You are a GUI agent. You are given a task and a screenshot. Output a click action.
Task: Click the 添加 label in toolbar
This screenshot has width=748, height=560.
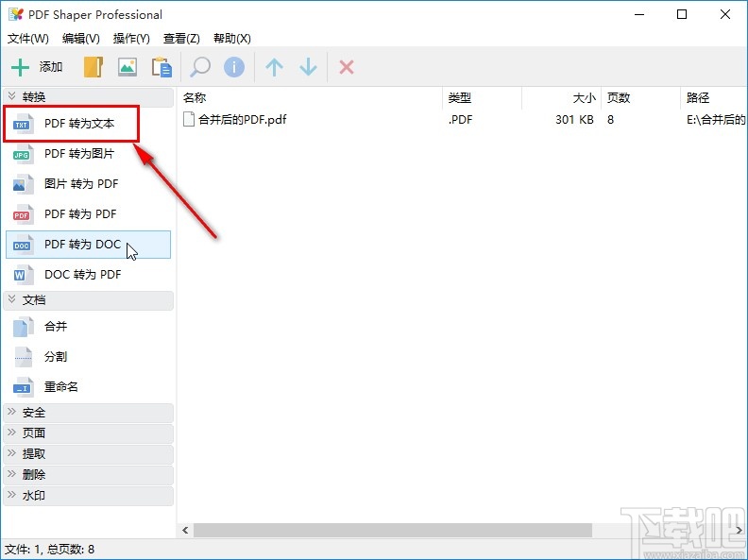(51, 67)
